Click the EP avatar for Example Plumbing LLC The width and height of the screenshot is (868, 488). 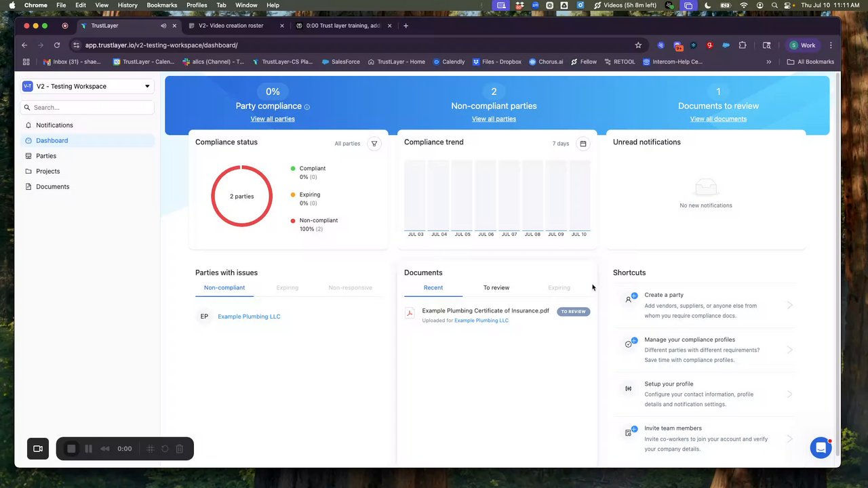[x=204, y=317]
